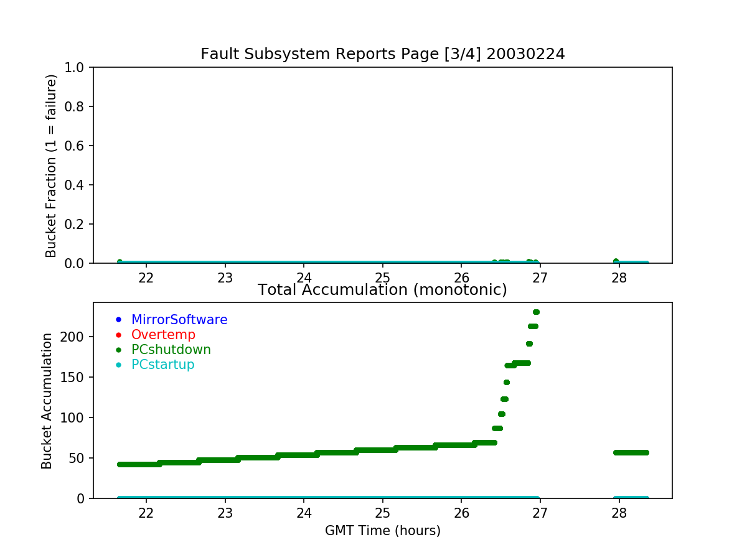Click the Bucket Accumulation y-axis label
This screenshot has height=560, width=747.
click(47, 401)
